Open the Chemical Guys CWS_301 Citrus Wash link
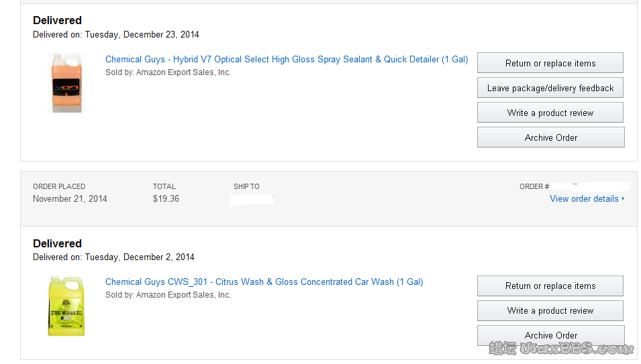This screenshot has width=641, height=364. [x=264, y=282]
